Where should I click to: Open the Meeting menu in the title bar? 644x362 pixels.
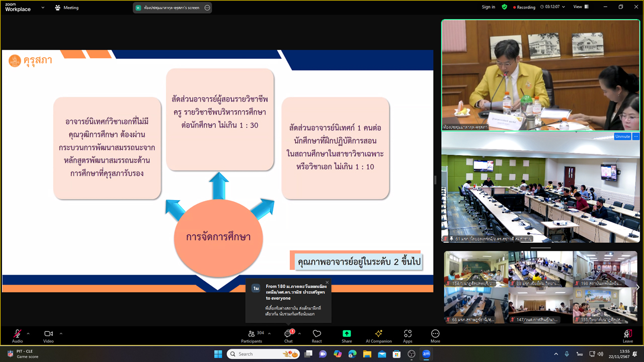pyautogui.click(x=68, y=8)
